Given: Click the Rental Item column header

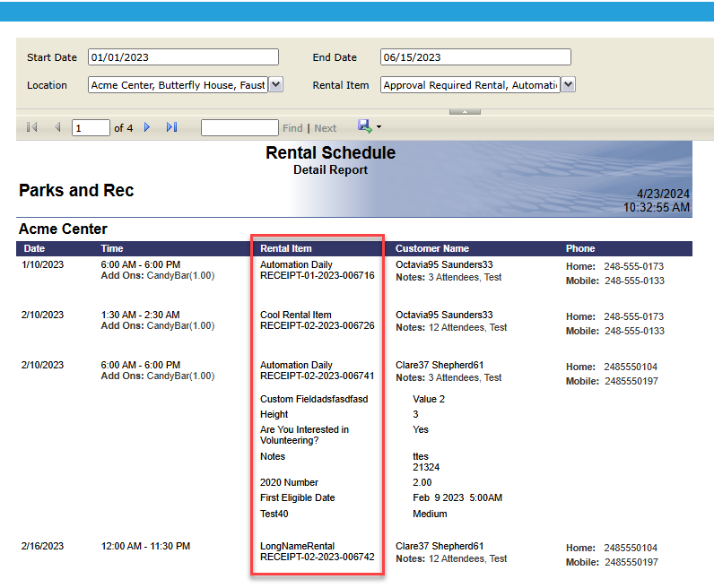Looking at the screenshot, I should tap(286, 248).
